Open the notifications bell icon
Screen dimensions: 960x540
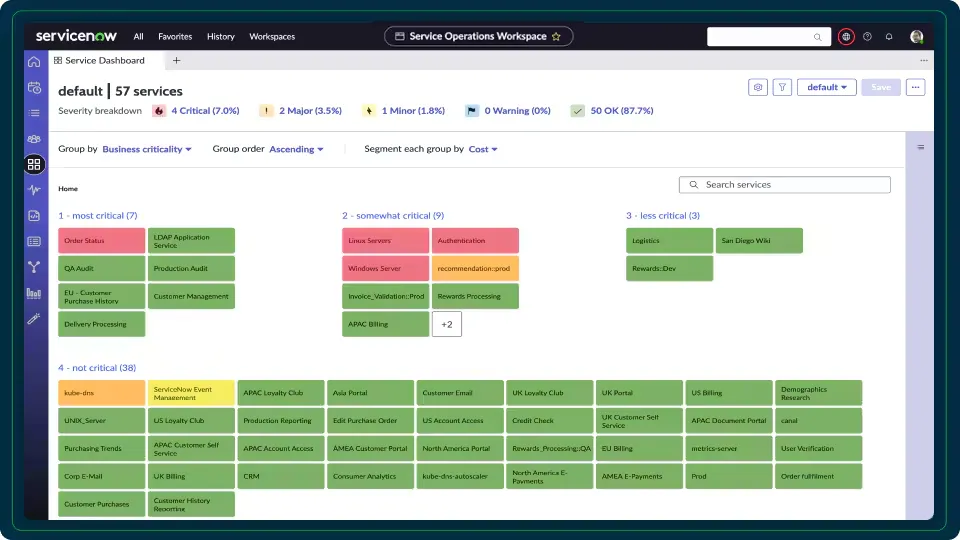889,37
